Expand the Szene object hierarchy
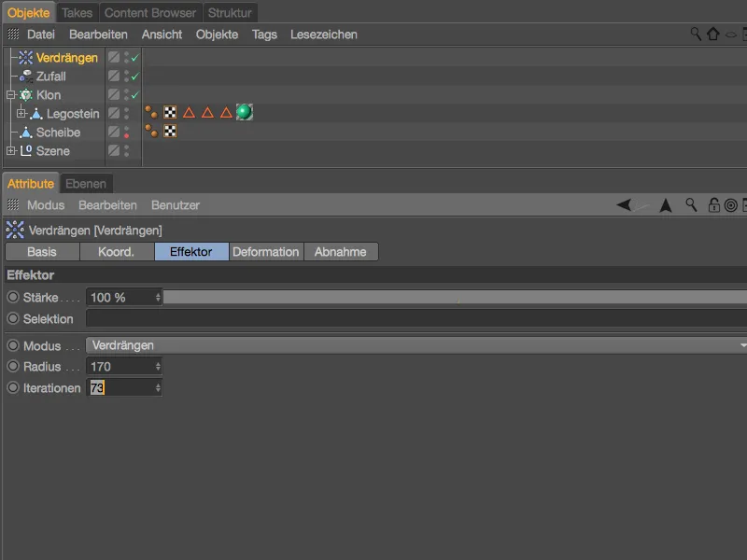Image resolution: width=747 pixels, height=560 pixels. pos(9,150)
